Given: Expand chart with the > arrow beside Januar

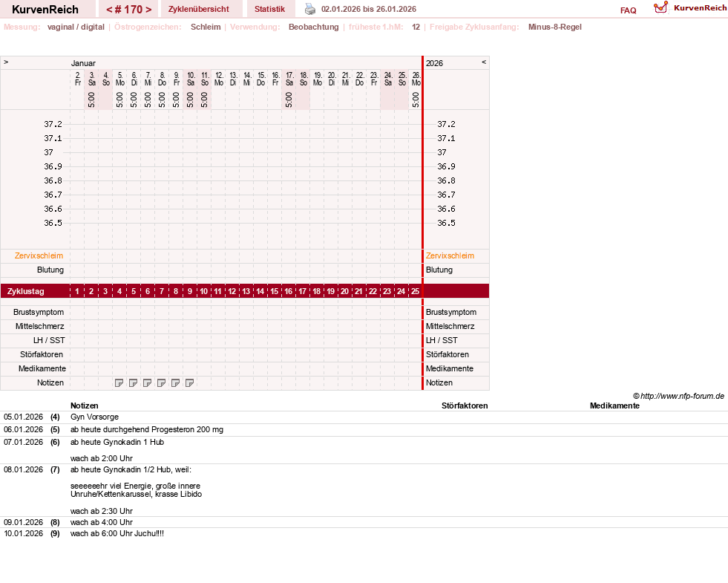Looking at the screenshot, I should tap(6, 62).
